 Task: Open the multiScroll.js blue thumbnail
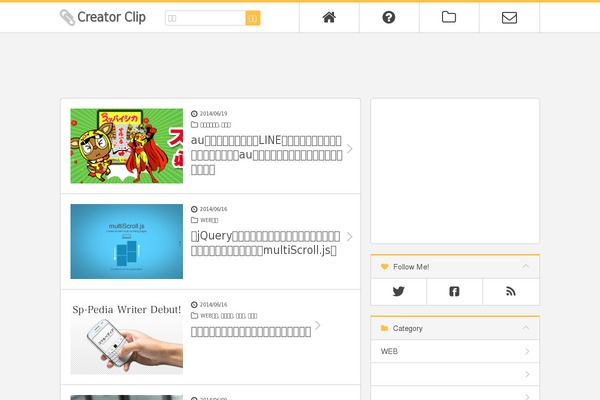coord(127,241)
